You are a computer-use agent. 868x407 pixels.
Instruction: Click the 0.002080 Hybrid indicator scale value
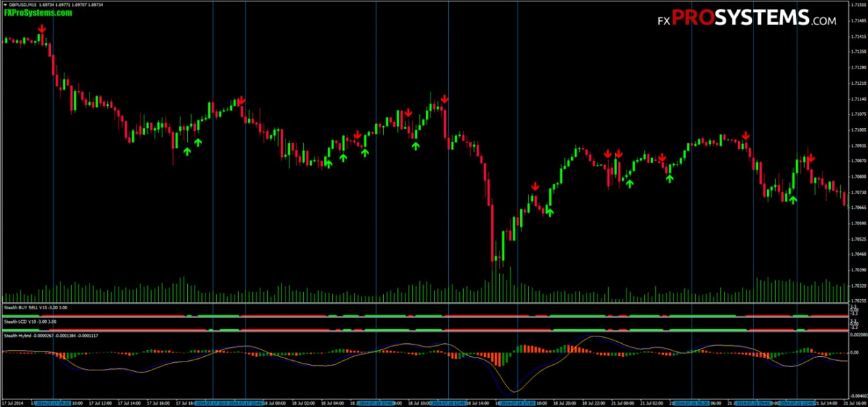tap(858, 335)
